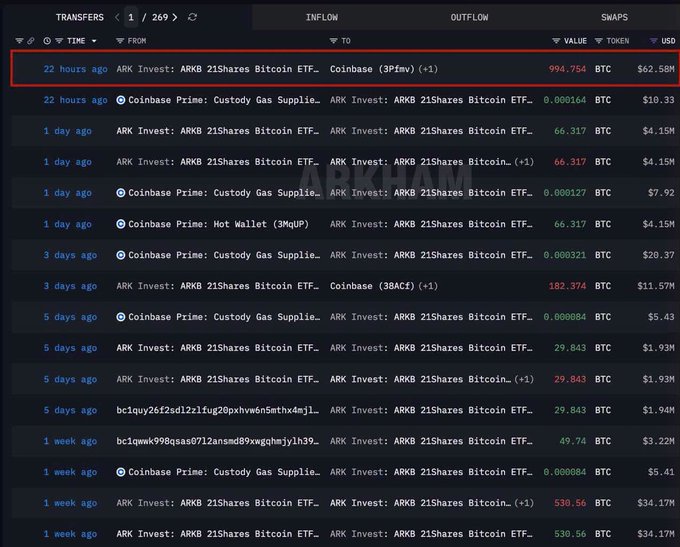Go to next page arrow
The height and width of the screenshot is (547, 680).
pyautogui.click(x=175, y=17)
